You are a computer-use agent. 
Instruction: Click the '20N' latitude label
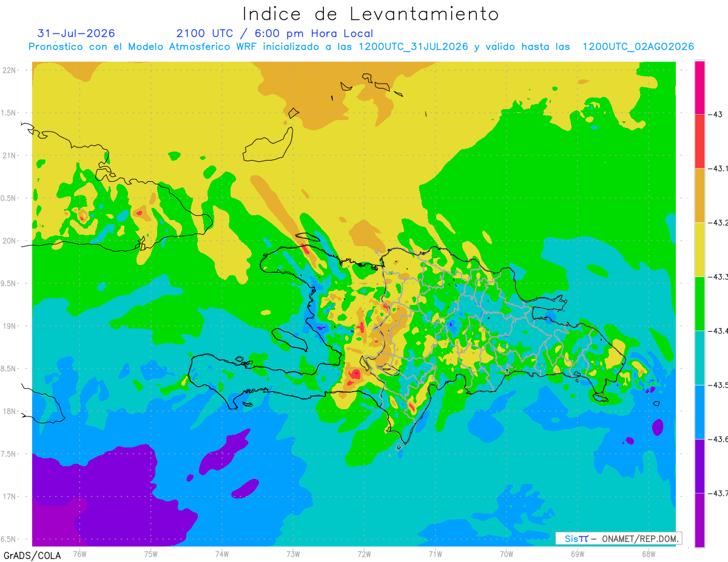click(x=10, y=241)
